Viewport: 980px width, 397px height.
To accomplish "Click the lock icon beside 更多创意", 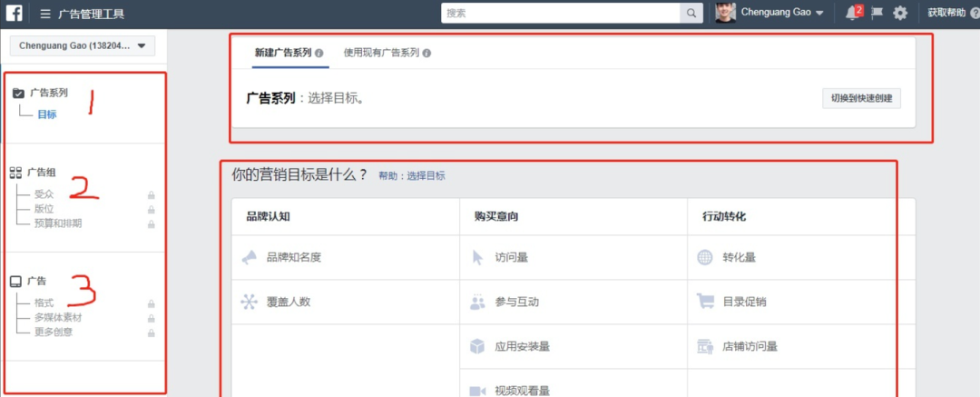I will pos(151,332).
